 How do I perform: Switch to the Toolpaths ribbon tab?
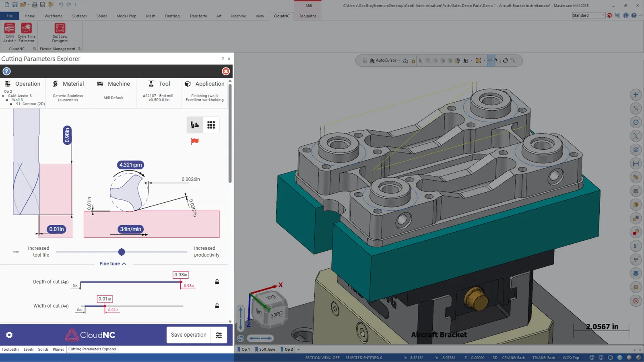pyautogui.click(x=308, y=16)
